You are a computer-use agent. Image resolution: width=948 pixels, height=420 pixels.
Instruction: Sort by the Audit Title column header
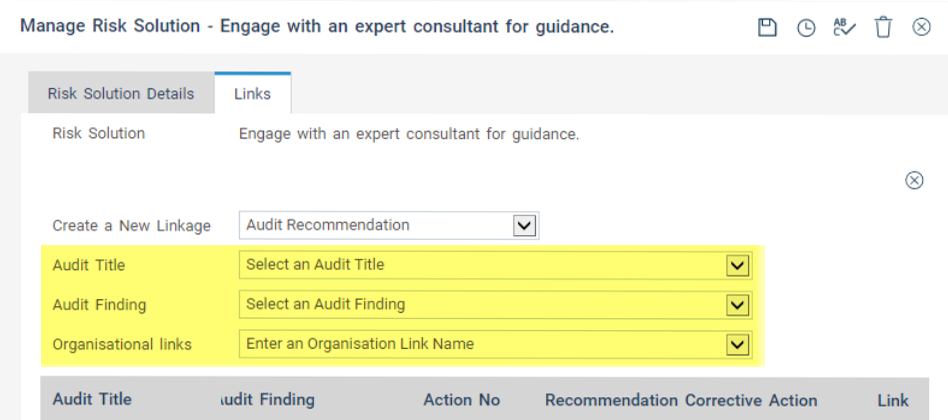[x=92, y=400]
